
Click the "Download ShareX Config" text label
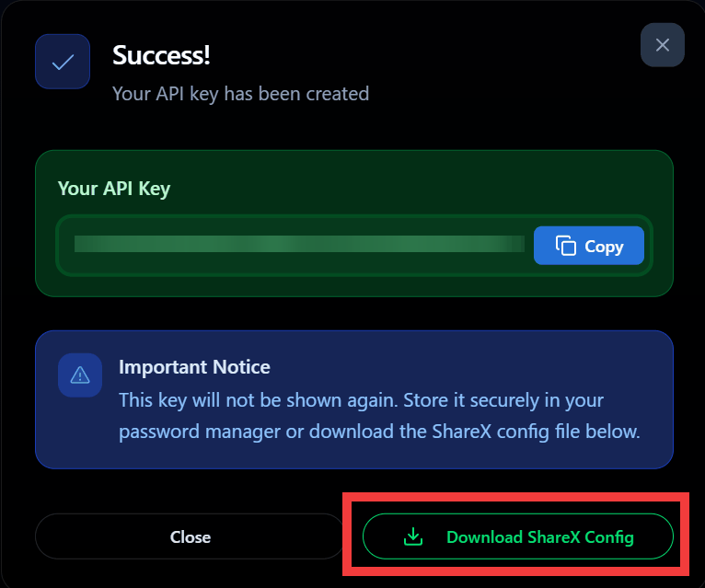click(x=539, y=536)
